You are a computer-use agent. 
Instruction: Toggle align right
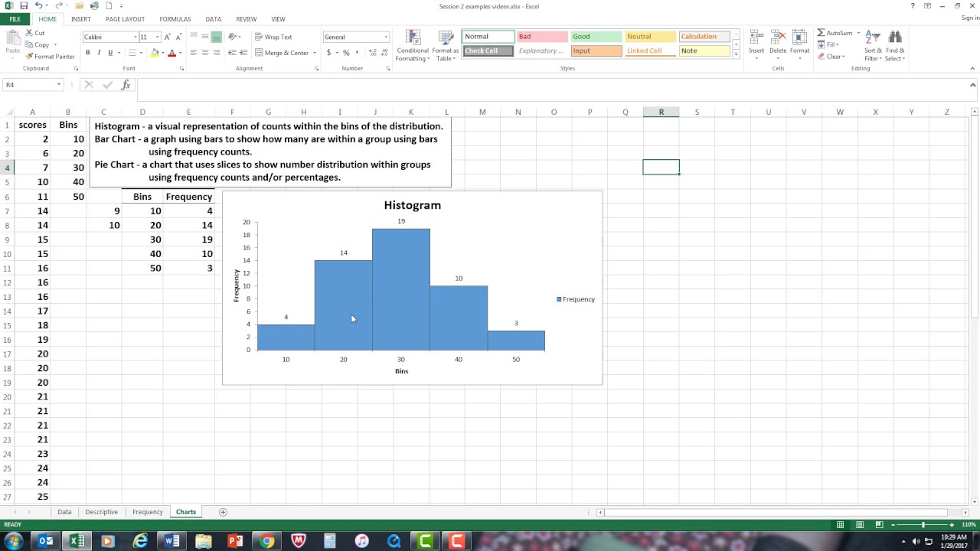(216, 53)
